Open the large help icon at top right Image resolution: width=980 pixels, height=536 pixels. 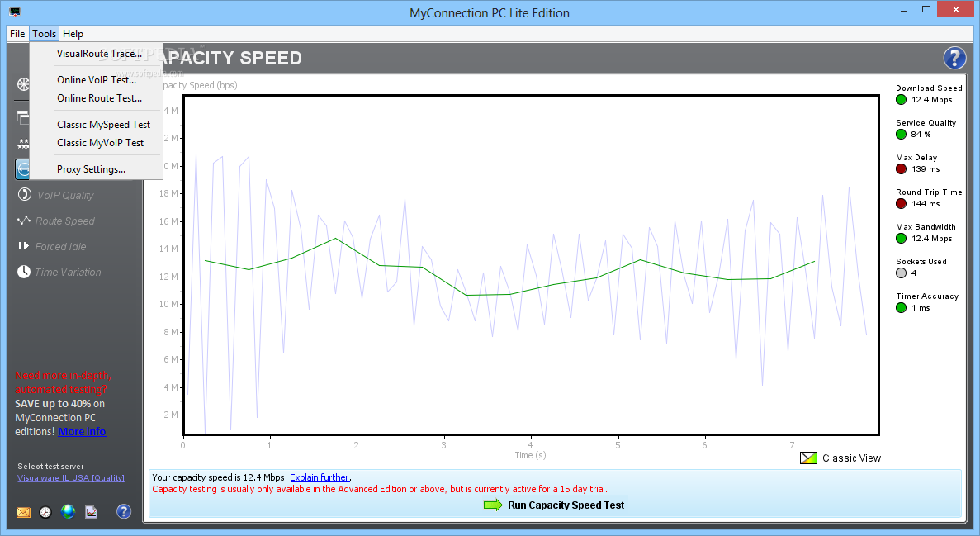click(954, 58)
